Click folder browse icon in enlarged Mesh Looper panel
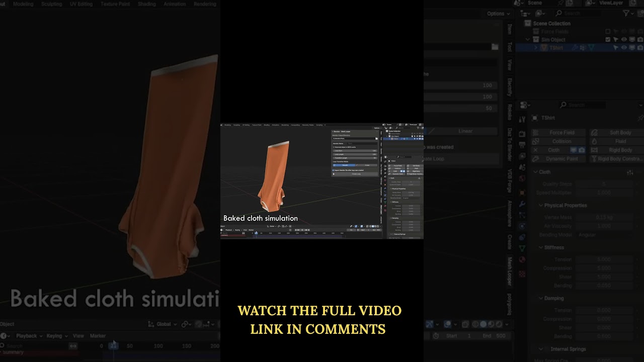Image resolution: width=644 pixels, height=362 pixels. [x=495, y=47]
